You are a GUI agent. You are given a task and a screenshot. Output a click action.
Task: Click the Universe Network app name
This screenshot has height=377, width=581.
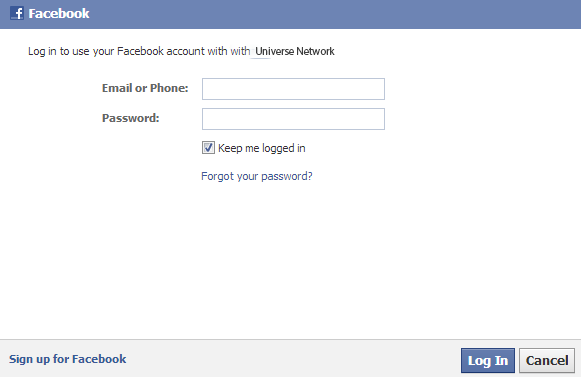click(x=295, y=51)
